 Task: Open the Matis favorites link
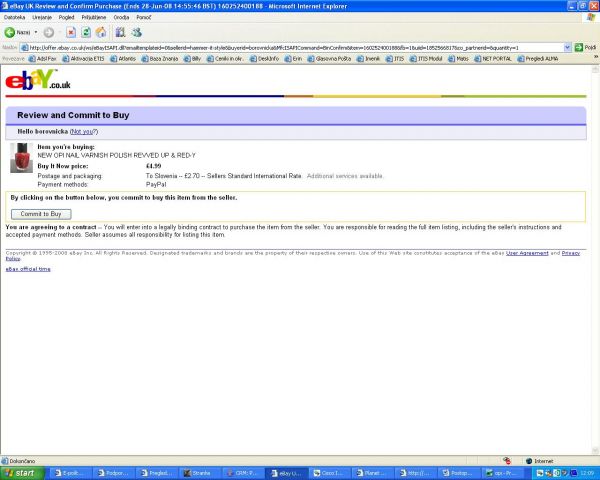coord(458,59)
